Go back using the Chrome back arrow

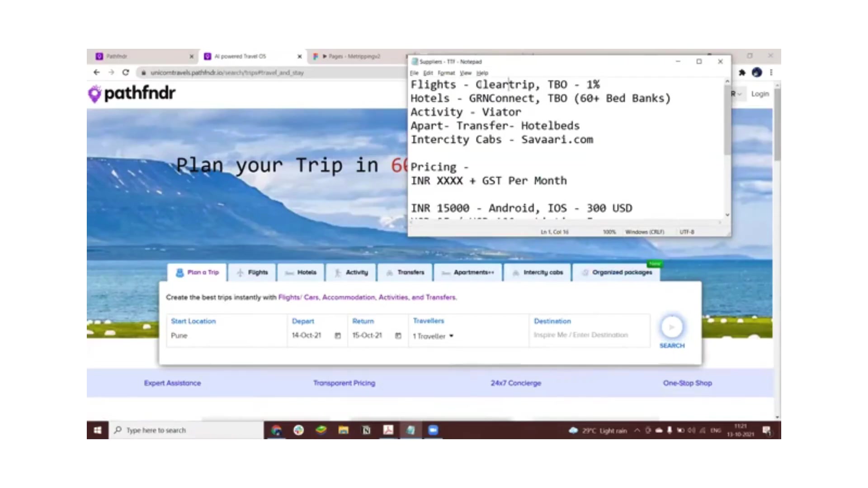pyautogui.click(x=96, y=72)
